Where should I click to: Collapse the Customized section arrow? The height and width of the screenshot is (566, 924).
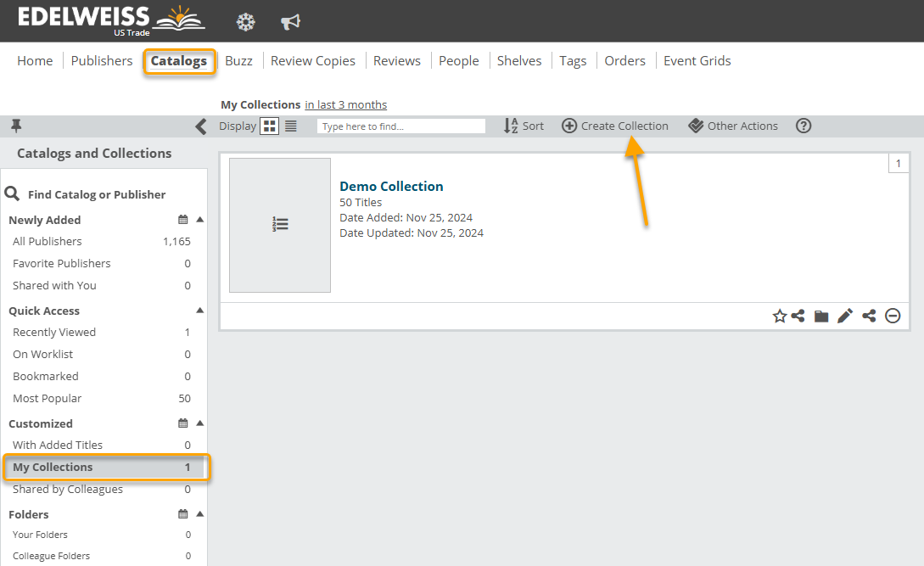200,423
